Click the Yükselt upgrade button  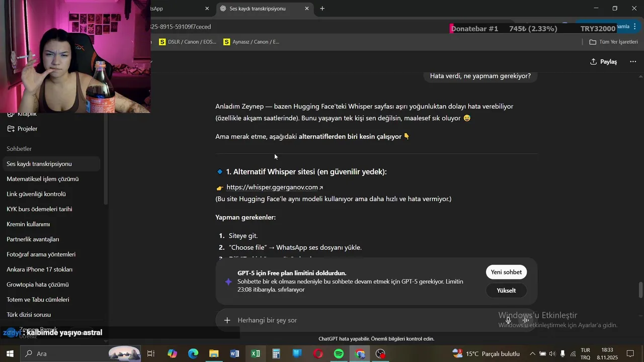(506, 290)
